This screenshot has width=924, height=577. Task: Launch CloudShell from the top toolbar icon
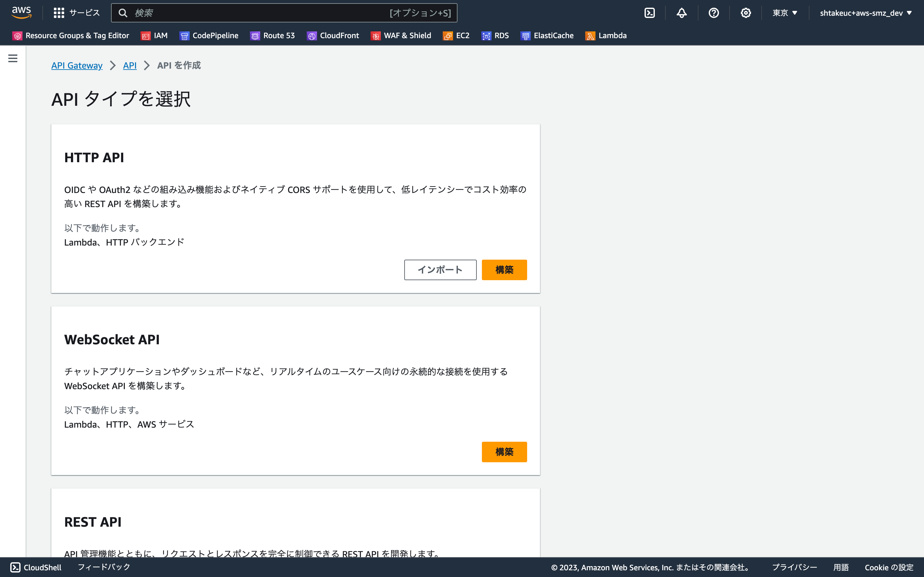pyautogui.click(x=649, y=13)
